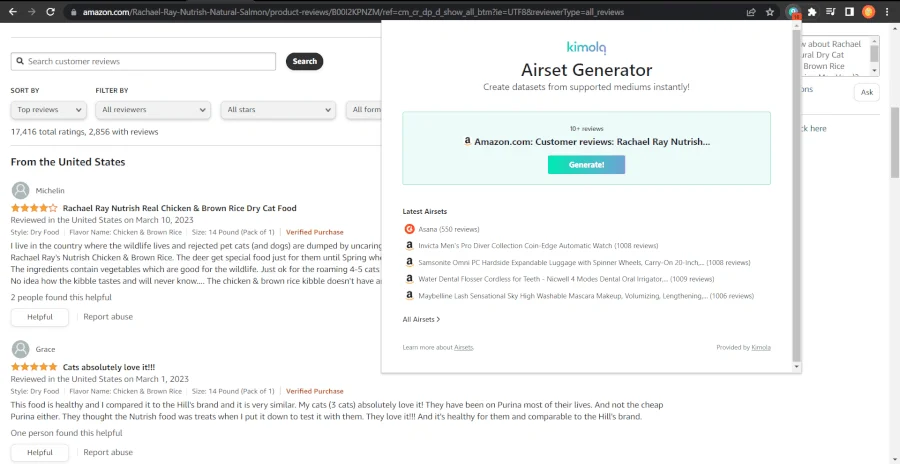Click the search magnifier icon in reviews box
The image size is (900, 464).
point(20,61)
